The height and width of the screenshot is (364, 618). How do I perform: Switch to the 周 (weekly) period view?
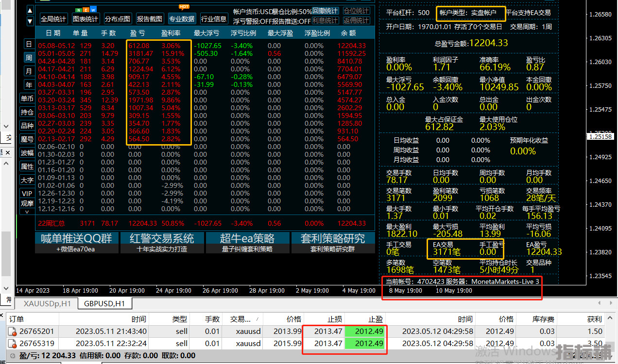coord(29,58)
